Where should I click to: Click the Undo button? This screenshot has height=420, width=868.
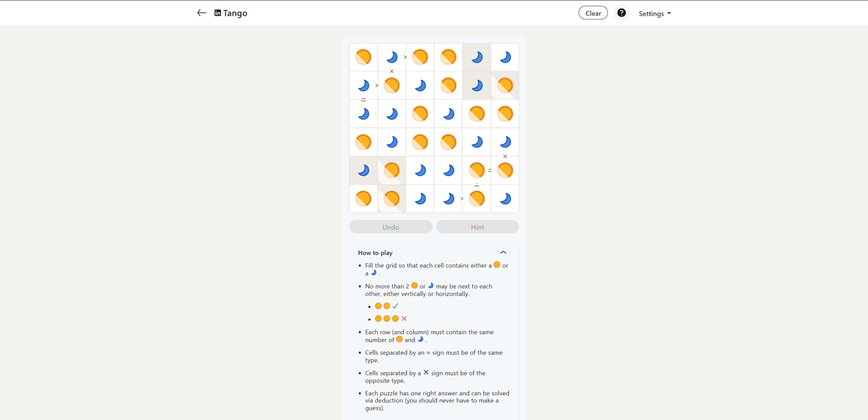pos(391,227)
